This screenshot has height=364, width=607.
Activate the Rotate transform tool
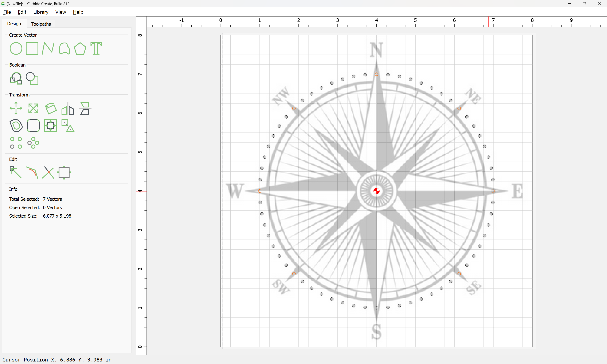pos(51,108)
